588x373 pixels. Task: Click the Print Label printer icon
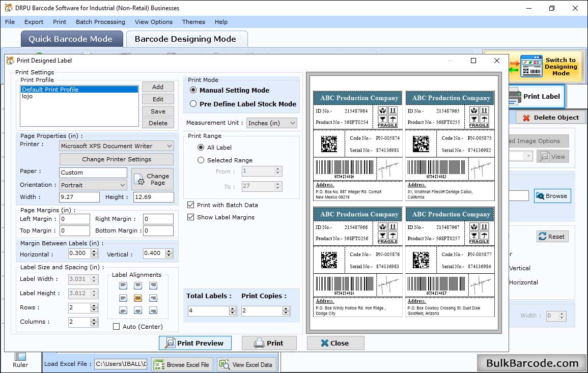click(515, 96)
